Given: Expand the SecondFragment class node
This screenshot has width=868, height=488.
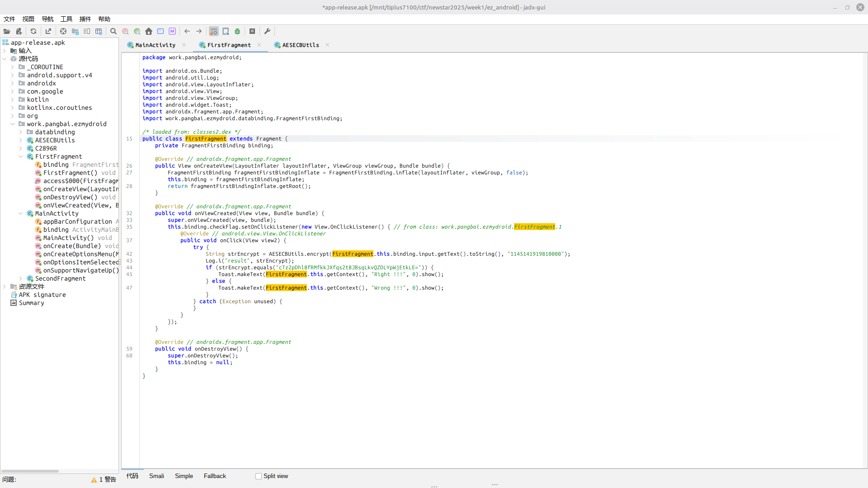Looking at the screenshot, I should click(x=21, y=278).
